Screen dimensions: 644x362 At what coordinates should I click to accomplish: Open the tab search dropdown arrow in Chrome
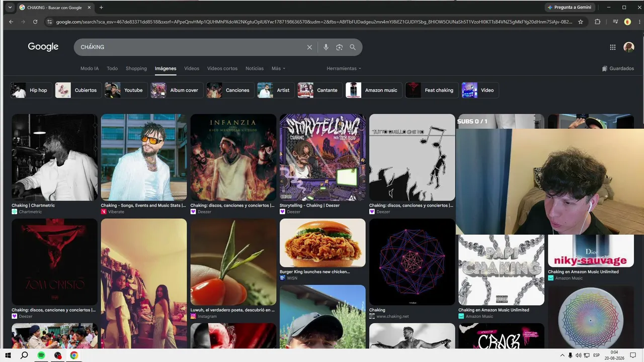click(10, 8)
